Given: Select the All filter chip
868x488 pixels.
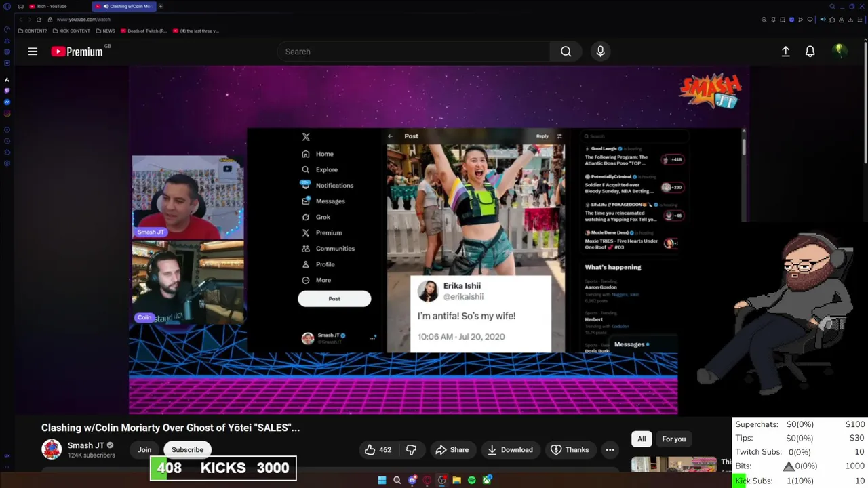Looking at the screenshot, I should point(642,439).
